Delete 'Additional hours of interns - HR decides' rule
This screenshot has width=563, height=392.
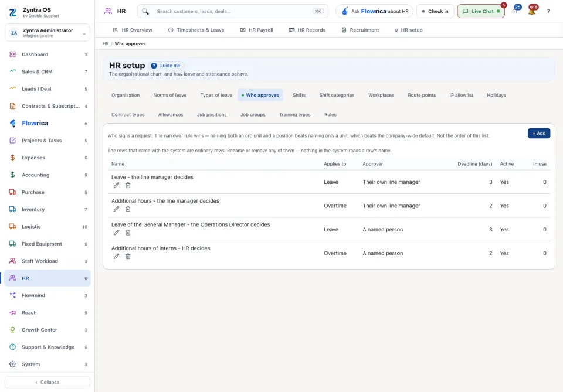click(128, 256)
